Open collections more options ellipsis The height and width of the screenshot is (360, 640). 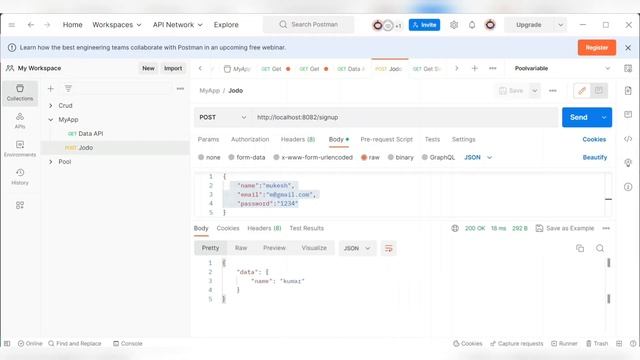click(180, 89)
